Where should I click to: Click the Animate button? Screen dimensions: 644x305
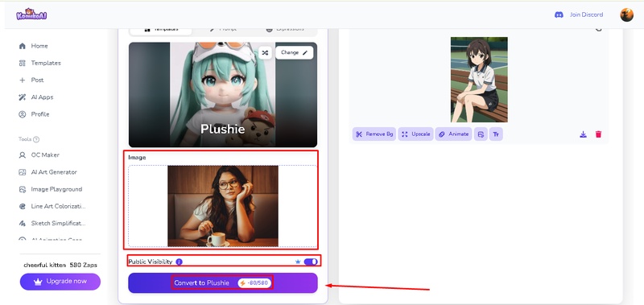pyautogui.click(x=453, y=134)
